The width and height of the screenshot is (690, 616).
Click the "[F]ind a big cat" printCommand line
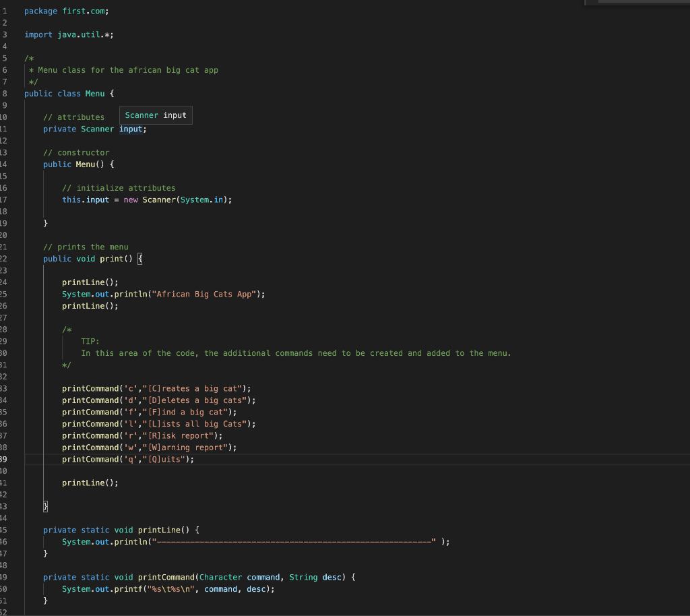coord(150,412)
